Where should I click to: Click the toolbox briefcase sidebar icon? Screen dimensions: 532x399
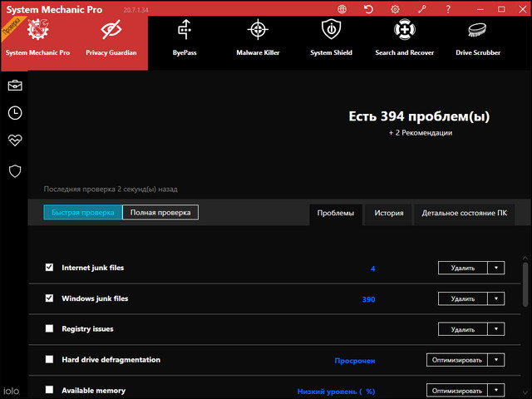pos(15,86)
